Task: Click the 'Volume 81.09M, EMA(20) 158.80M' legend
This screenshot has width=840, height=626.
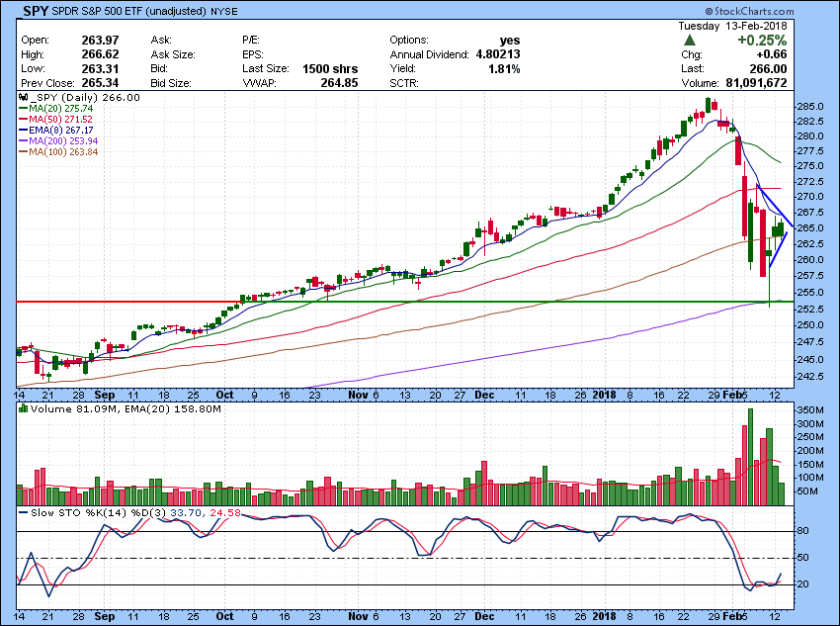Action: (126, 409)
